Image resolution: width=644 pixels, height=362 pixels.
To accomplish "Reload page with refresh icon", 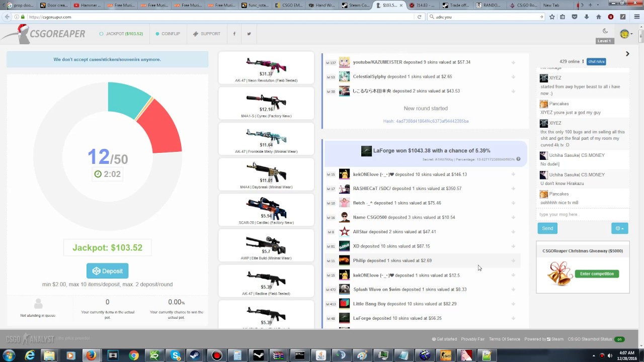I will tap(419, 17).
